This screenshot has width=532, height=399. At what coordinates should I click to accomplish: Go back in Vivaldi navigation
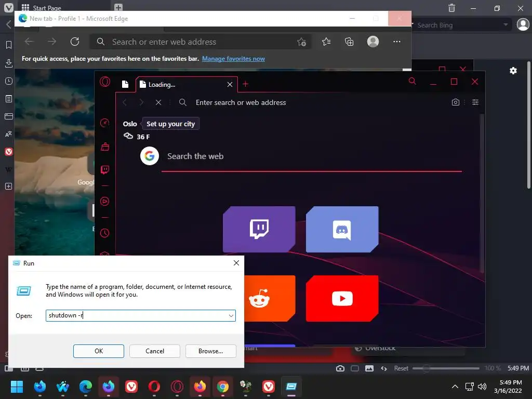pyautogui.click(x=8, y=24)
